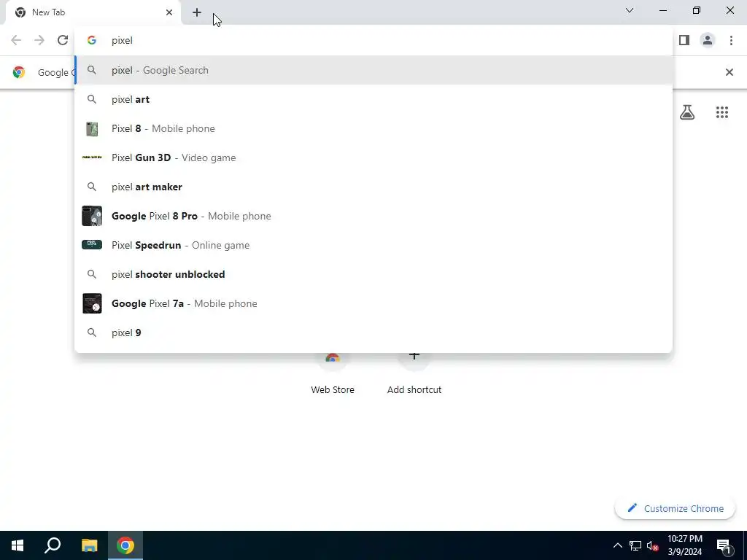Viewport: 747px width, 560px height.
Task: Reload the page
Action: [x=63, y=41]
